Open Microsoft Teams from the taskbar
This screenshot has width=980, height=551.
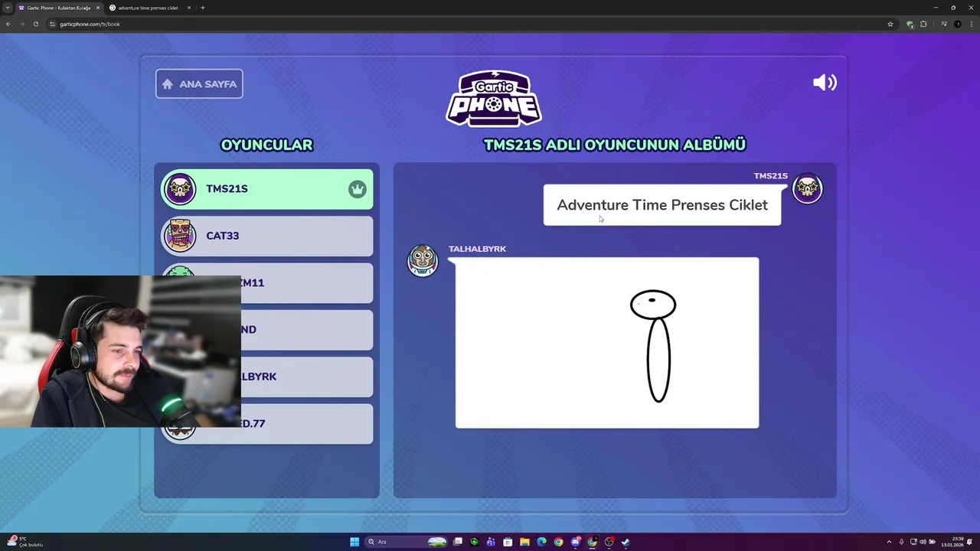click(x=491, y=542)
